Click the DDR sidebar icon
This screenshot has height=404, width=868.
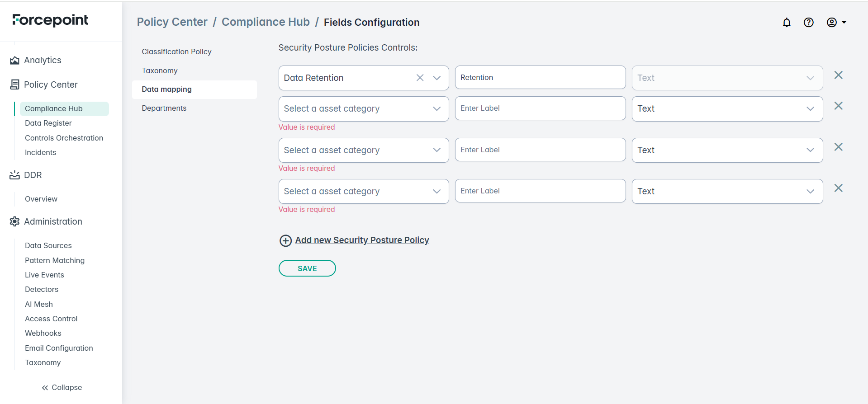click(14, 175)
